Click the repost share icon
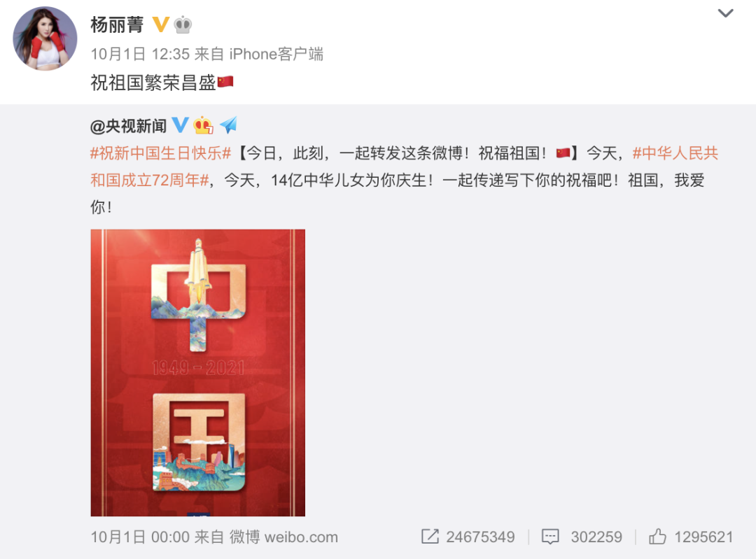Viewport: 756px width, 559px height. click(430, 537)
